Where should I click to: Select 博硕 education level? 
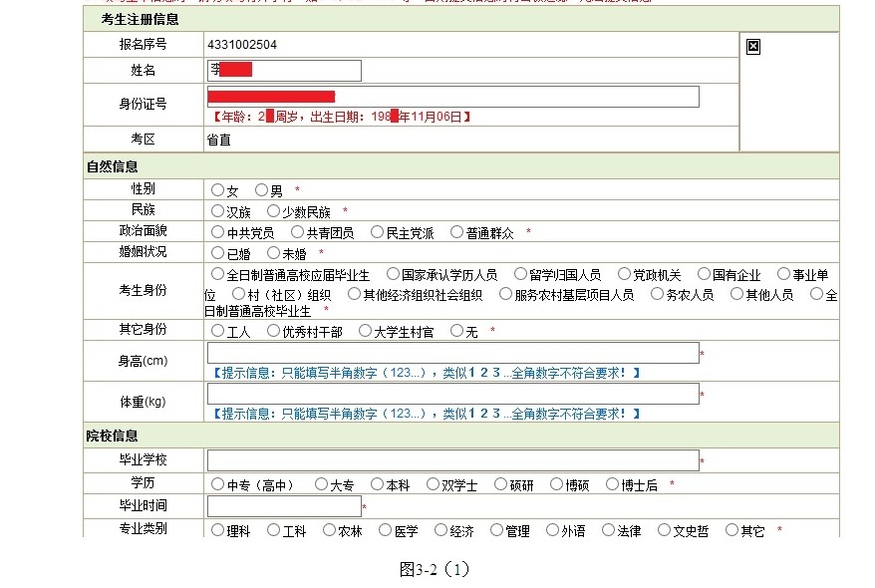(556, 484)
